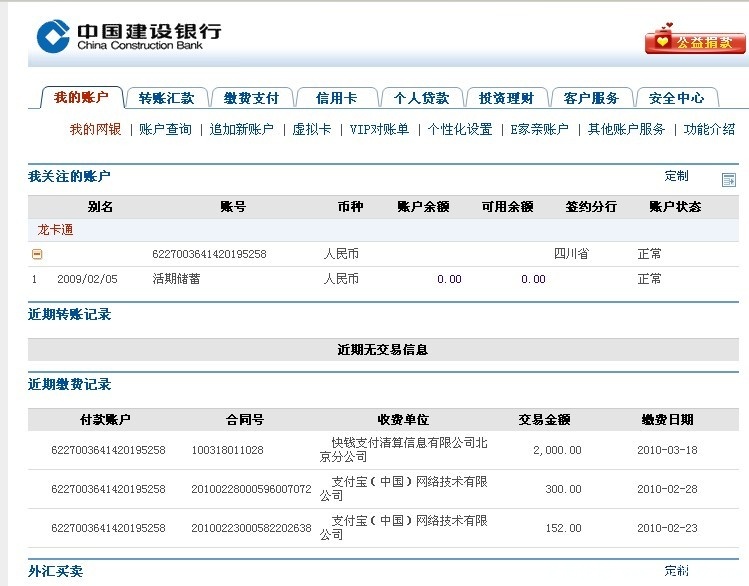Click the 2009/02/05 date entry

(87, 279)
